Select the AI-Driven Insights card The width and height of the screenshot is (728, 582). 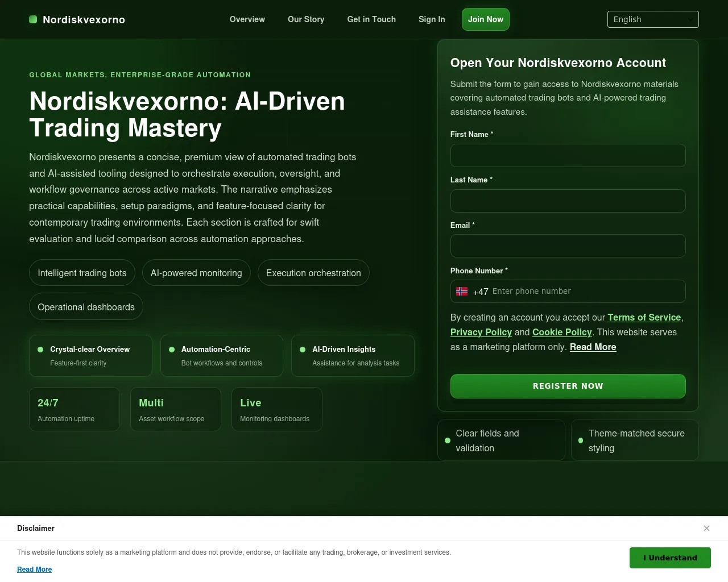(x=353, y=356)
